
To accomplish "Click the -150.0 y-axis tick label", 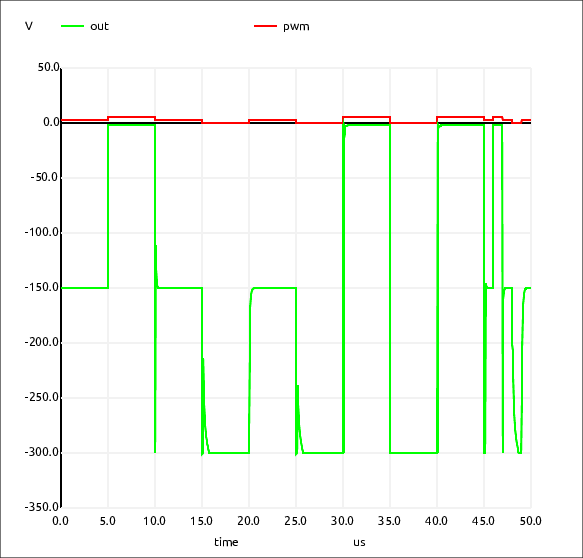I will pyautogui.click(x=42, y=287).
